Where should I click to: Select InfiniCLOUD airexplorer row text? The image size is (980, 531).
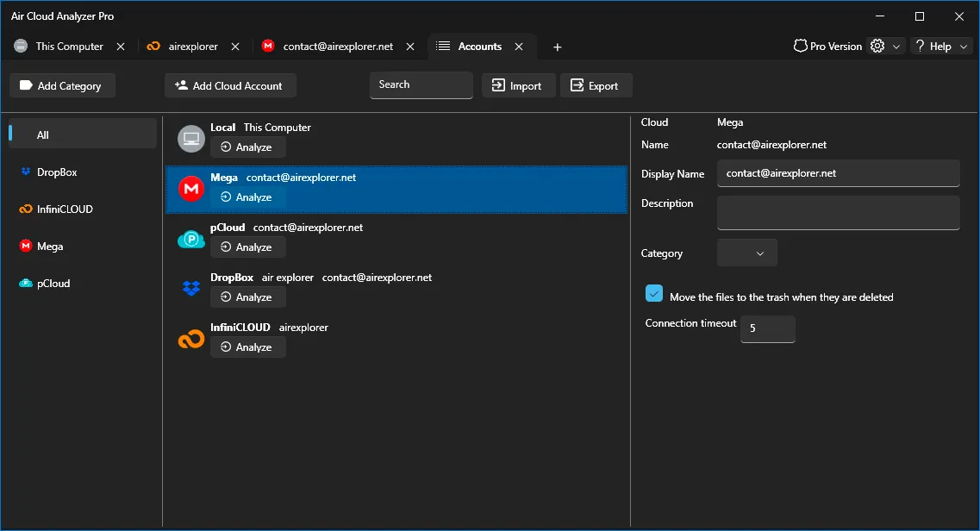269,328
